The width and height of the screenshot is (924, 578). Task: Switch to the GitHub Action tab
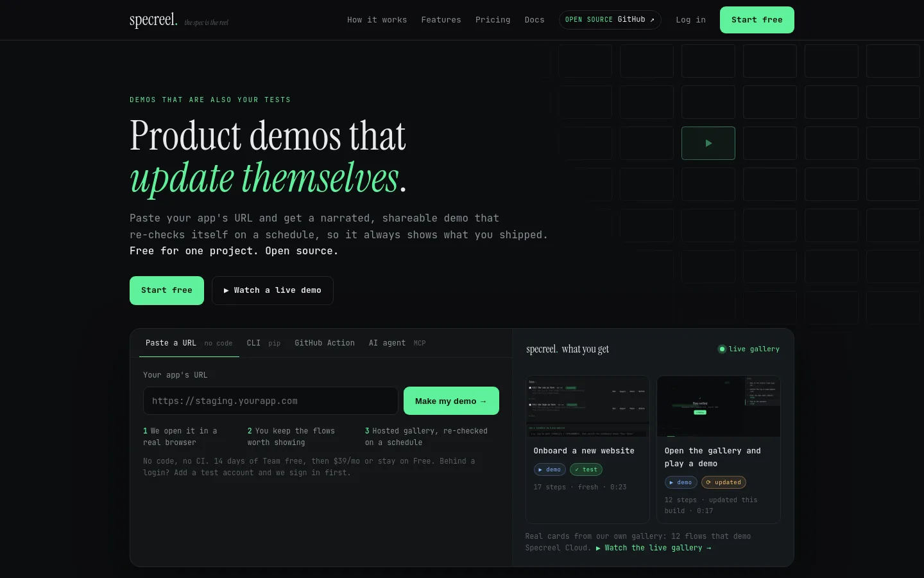[x=325, y=343]
